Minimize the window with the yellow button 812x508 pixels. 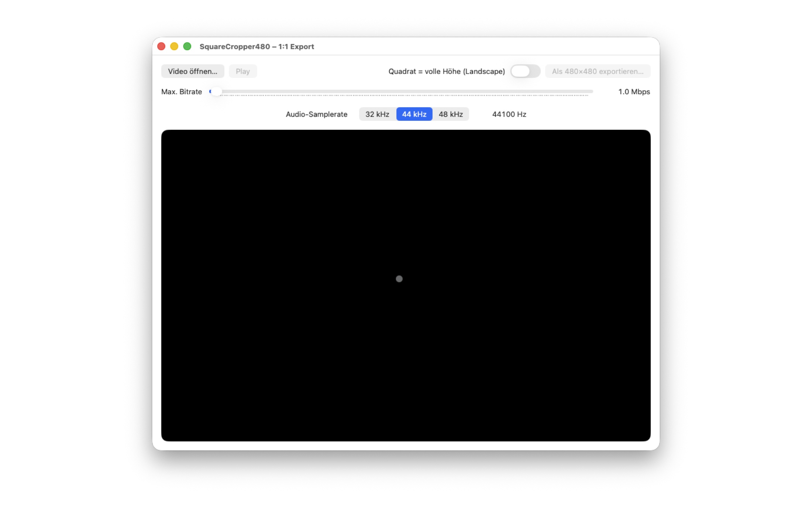coord(174,47)
